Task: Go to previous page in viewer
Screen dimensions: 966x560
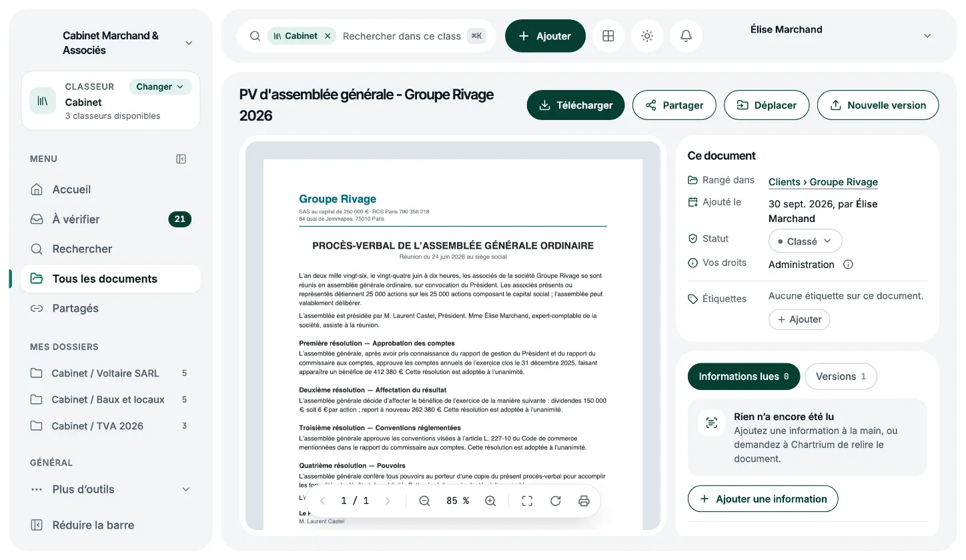Action: click(322, 501)
